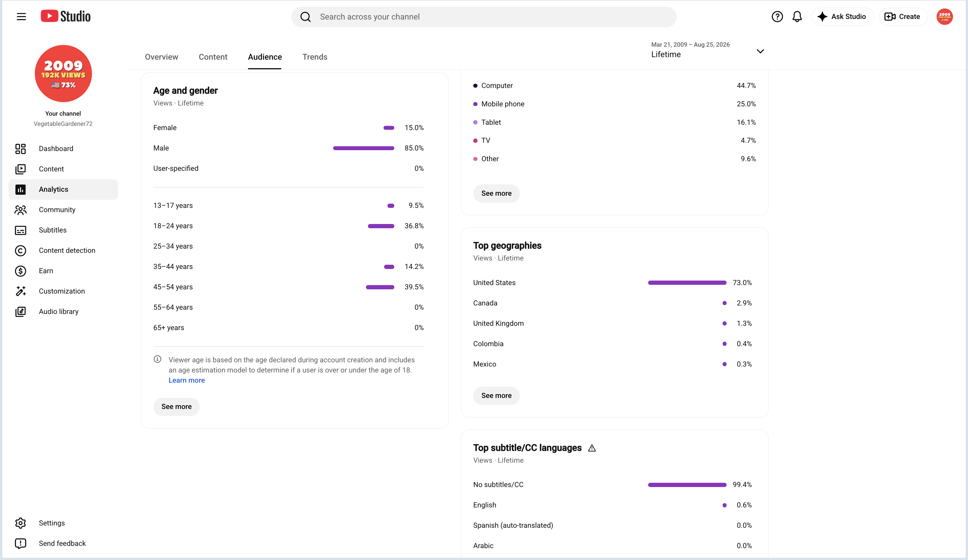Click the Ask Studio button
Image resolution: width=968 pixels, height=560 pixels.
point(842,16)
